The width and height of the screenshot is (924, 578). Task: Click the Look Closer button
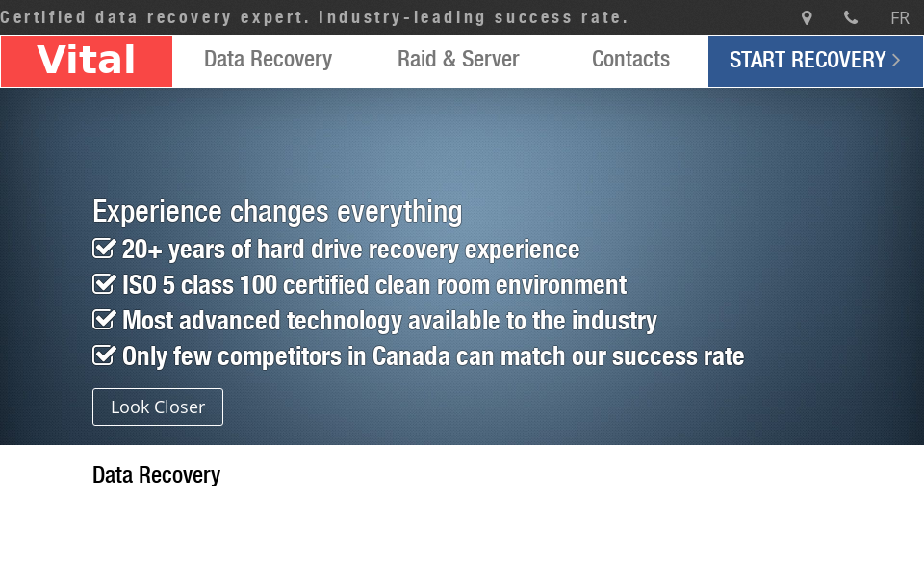(157, 407)
